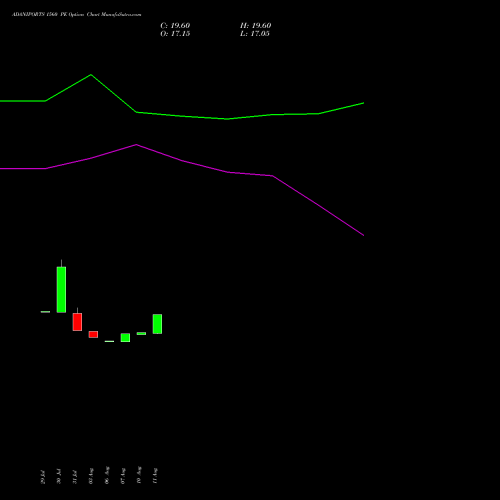500x500 pixels.
Task: Click the low value 'L: 17.05'
Action: click(x=255, y=34)
